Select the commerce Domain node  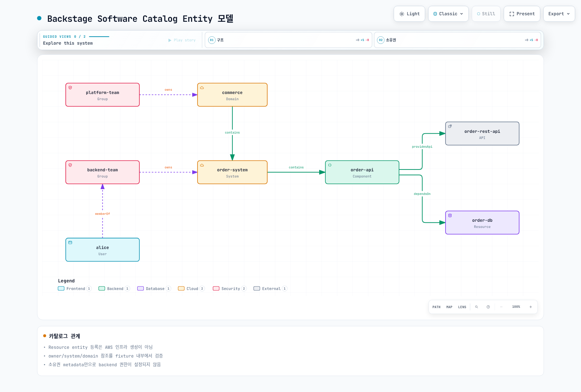pos(232,95)
